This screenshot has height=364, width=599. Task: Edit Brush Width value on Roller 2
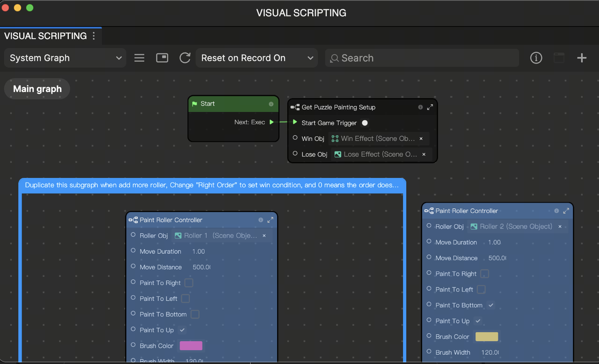(x=490, y=352)
